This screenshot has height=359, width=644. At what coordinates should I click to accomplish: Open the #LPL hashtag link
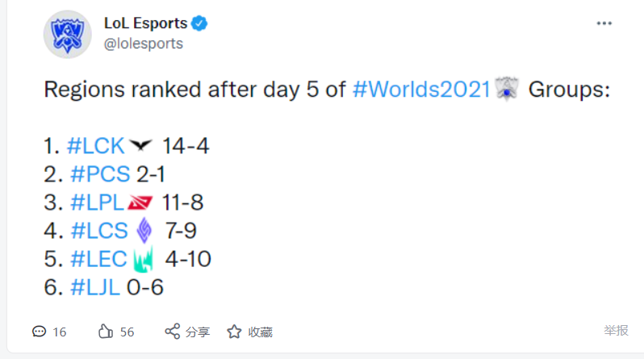coord(98,202)
